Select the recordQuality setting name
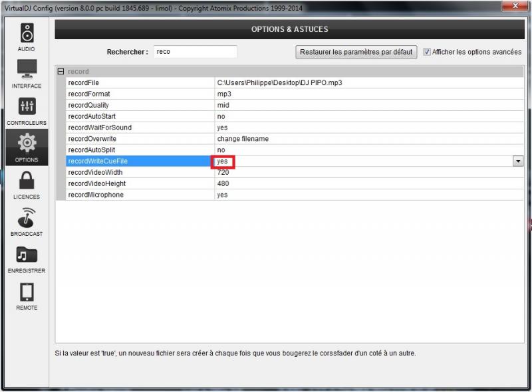The image size is (532, 392). [x=88, y=105]
